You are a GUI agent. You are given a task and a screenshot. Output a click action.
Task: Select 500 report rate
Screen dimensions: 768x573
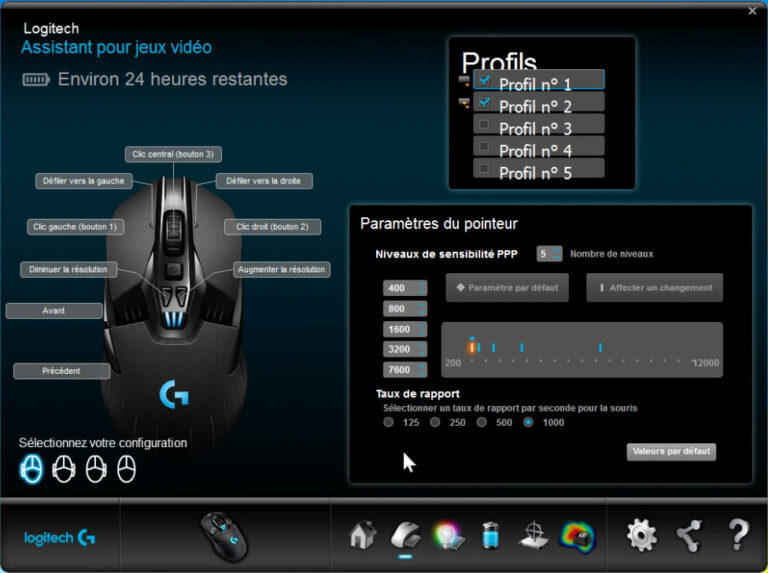point(482,422)
